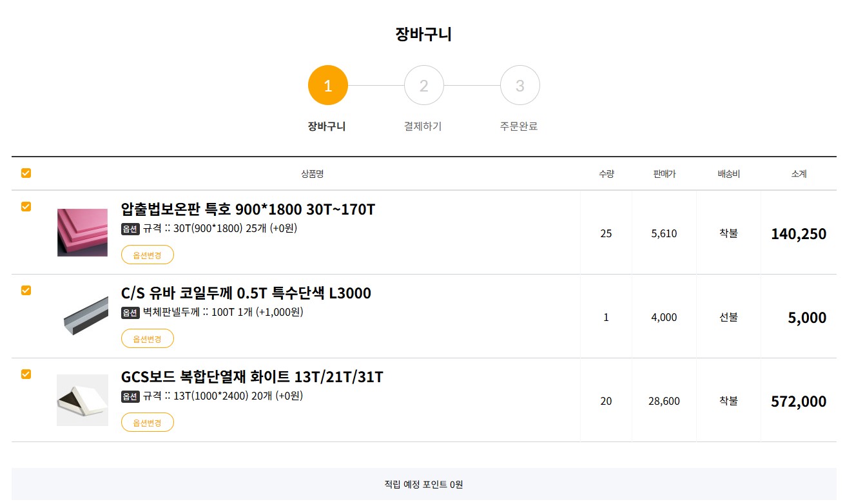Open the GCS보드 white board thumbnail

[x=83, y=400]
